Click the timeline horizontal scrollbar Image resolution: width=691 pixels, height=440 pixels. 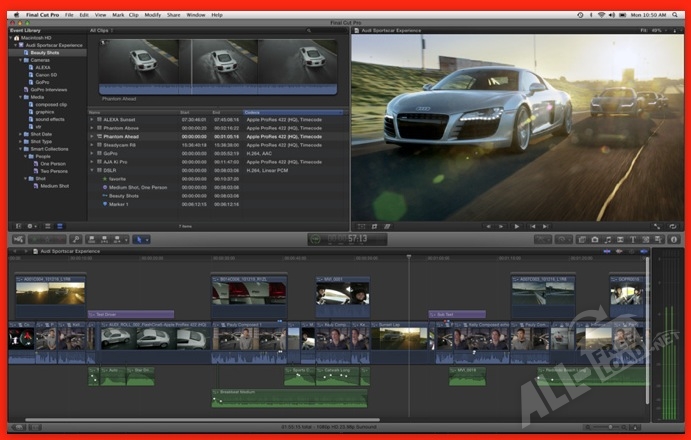tap(200, 420)
